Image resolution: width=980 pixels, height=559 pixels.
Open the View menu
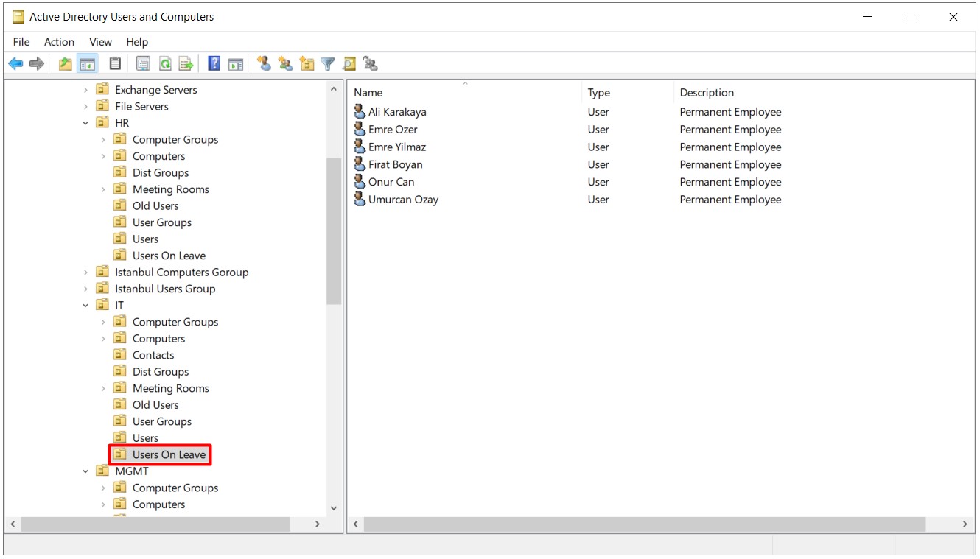(100, 42)
